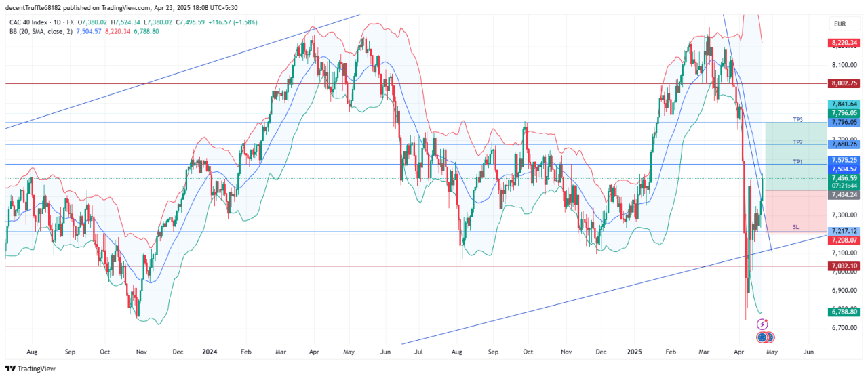Click the EU flag economic event icon

(x=762, y=337)
